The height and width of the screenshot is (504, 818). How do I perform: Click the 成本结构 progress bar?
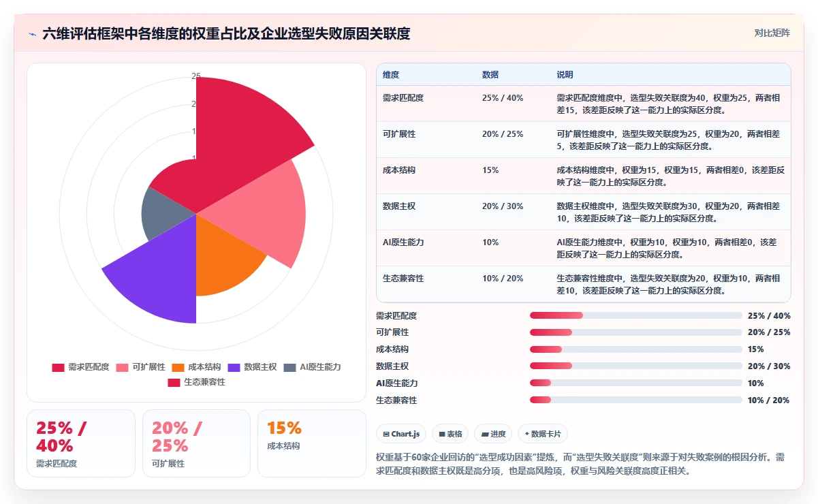click(636, 349)
